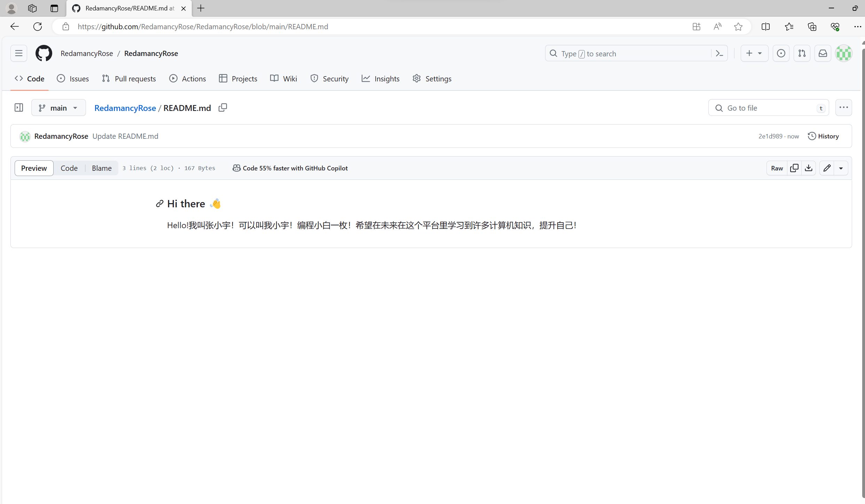Image resolution: width=865 pixels, height=504 pixels.
Task: Switch to Code view
Action: click(x=69, y=168)
